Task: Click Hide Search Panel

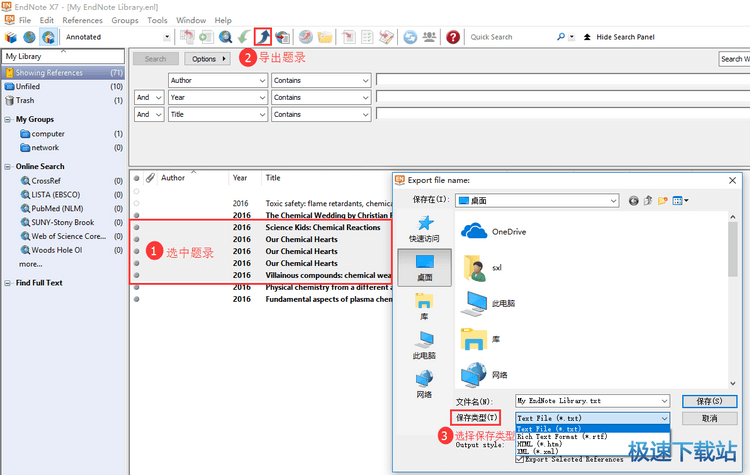Action: 625,37
